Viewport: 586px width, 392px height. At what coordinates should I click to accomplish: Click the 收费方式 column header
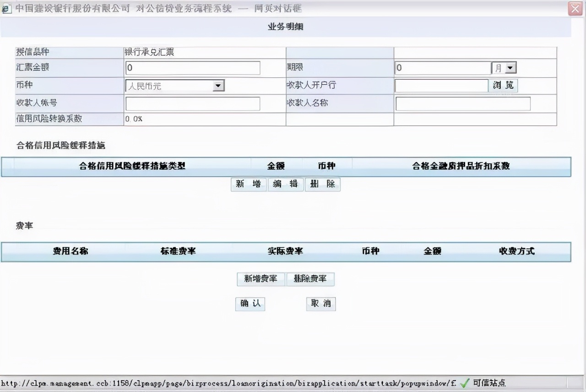click(517, 251)
